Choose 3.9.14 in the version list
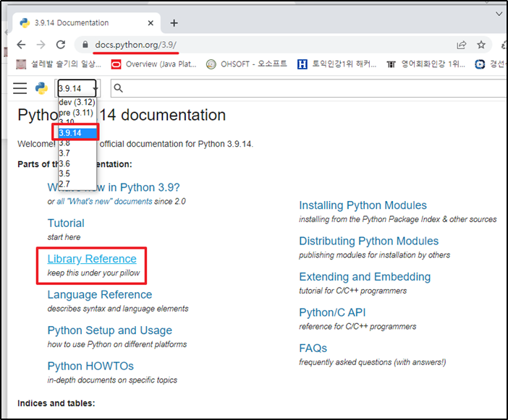 [x=77, y=133]
